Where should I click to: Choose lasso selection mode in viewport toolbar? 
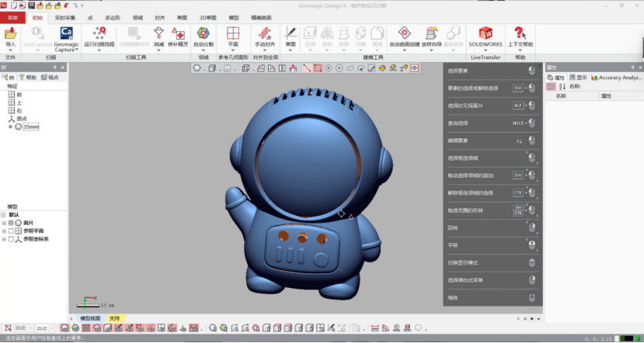(350, 68)
